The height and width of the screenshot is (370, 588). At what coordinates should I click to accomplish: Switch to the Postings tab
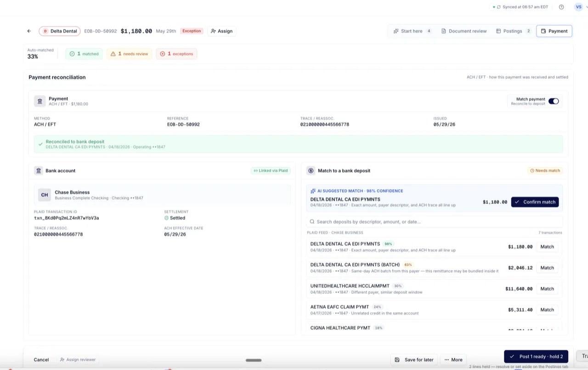[x=514, y=31]
